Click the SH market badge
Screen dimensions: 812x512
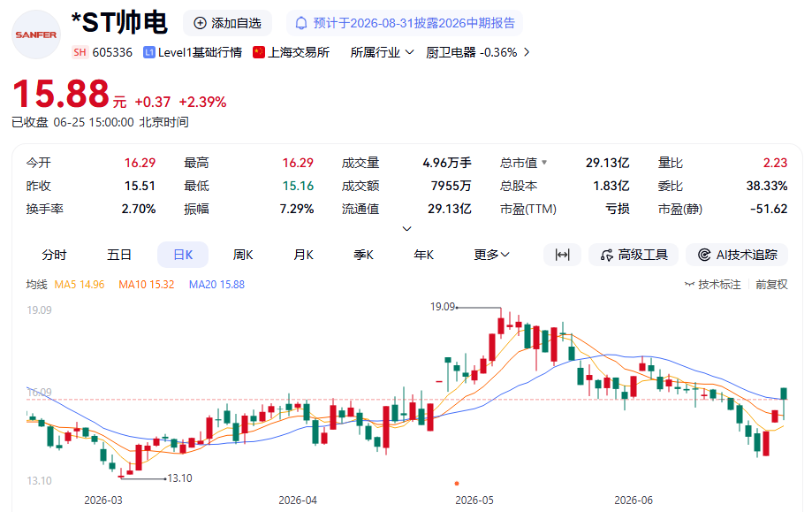click(80, 52)
